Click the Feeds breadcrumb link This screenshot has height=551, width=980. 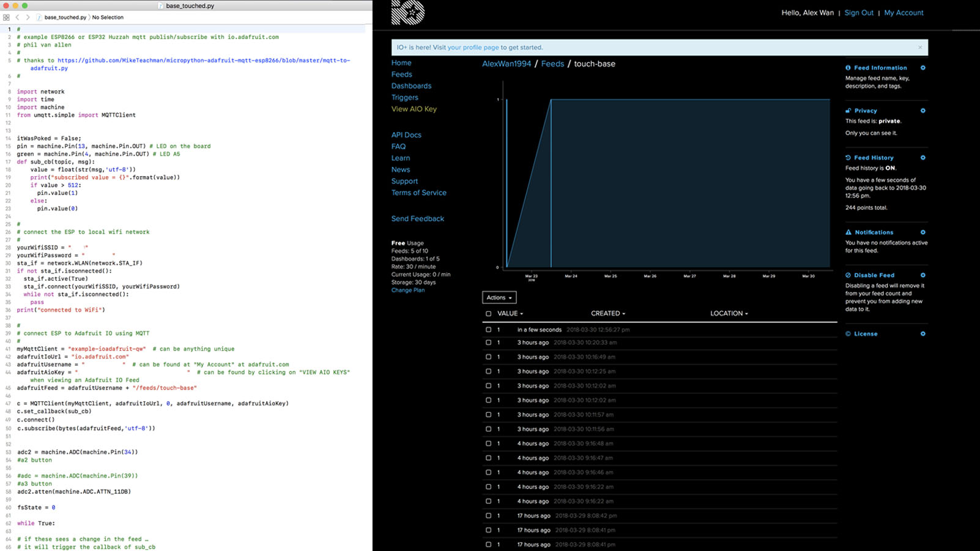tap(552, 64)
